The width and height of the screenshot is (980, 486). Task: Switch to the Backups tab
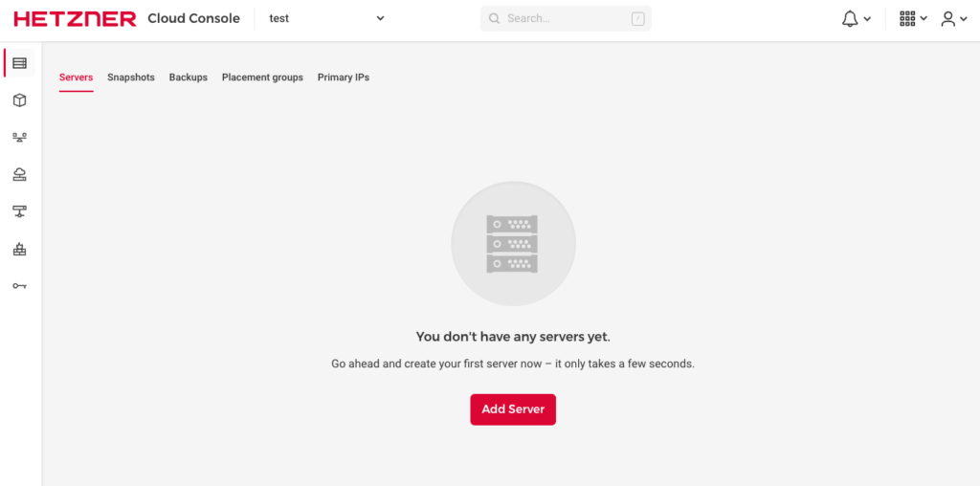click(x=189, y=77)
